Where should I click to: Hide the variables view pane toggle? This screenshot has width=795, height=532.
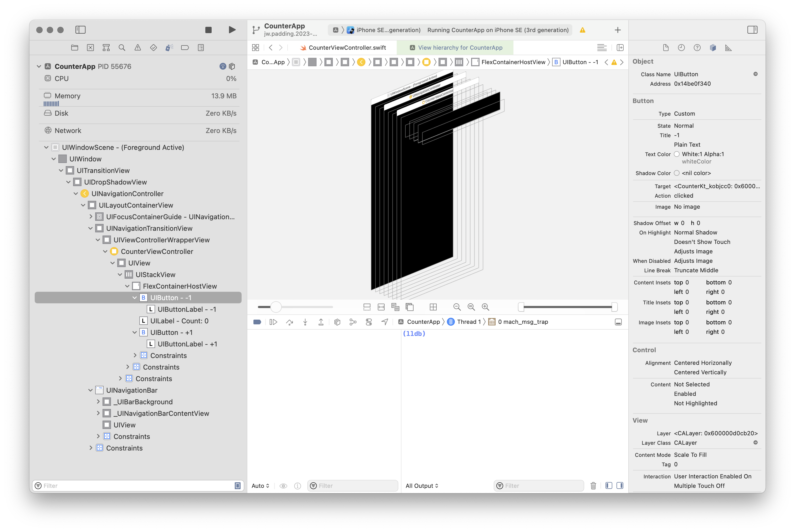coord(609,485)
